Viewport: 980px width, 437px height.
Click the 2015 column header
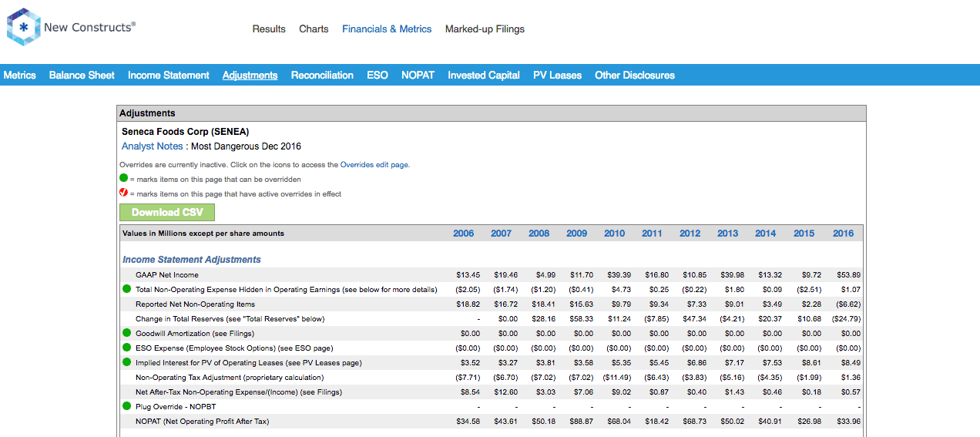(x=804, y=233)
